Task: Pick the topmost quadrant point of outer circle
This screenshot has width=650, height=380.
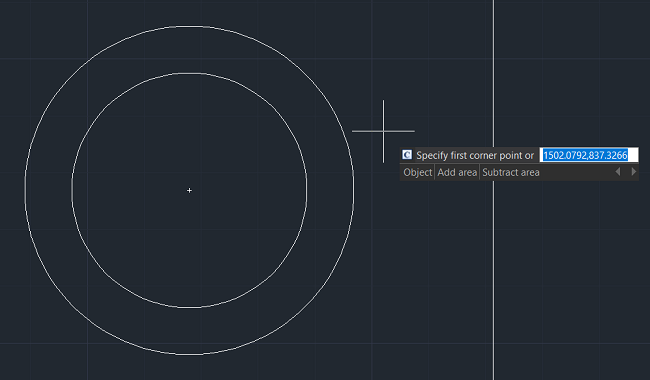Action: pos(189,26)
